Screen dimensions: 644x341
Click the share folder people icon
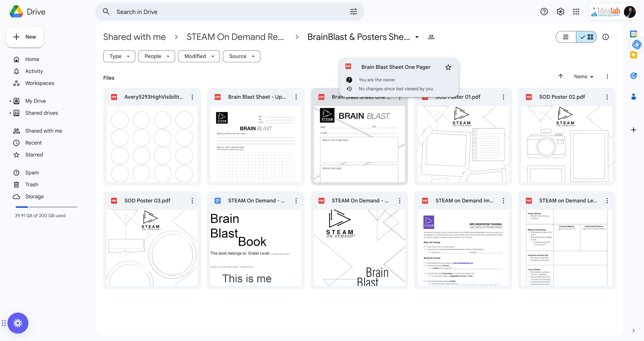coord(431,37)
